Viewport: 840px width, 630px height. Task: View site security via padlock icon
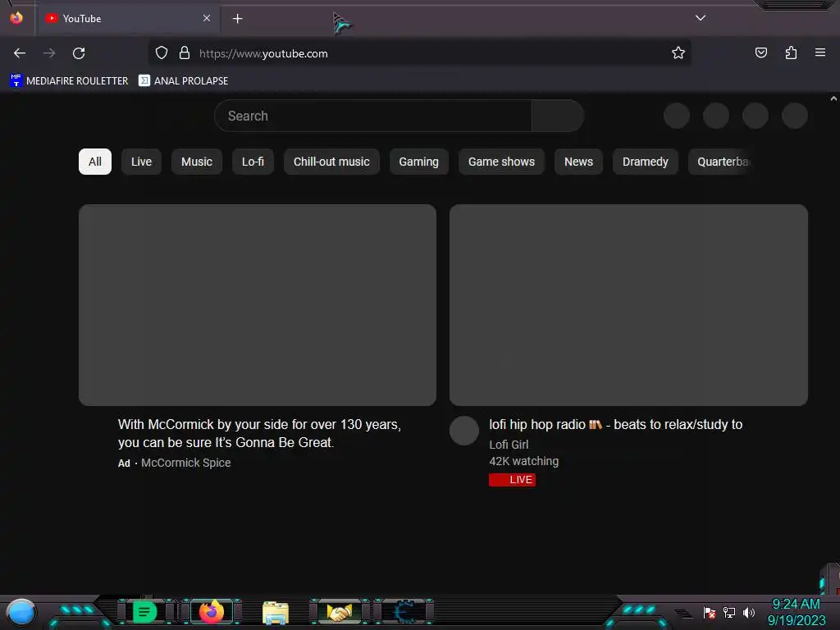pyautogui.click(x=185, y=53)
